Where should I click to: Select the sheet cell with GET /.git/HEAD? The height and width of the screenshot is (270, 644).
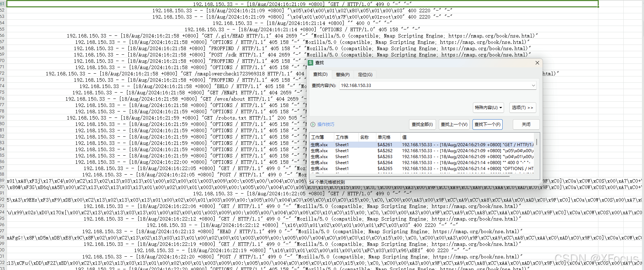[x=302, y=36]
